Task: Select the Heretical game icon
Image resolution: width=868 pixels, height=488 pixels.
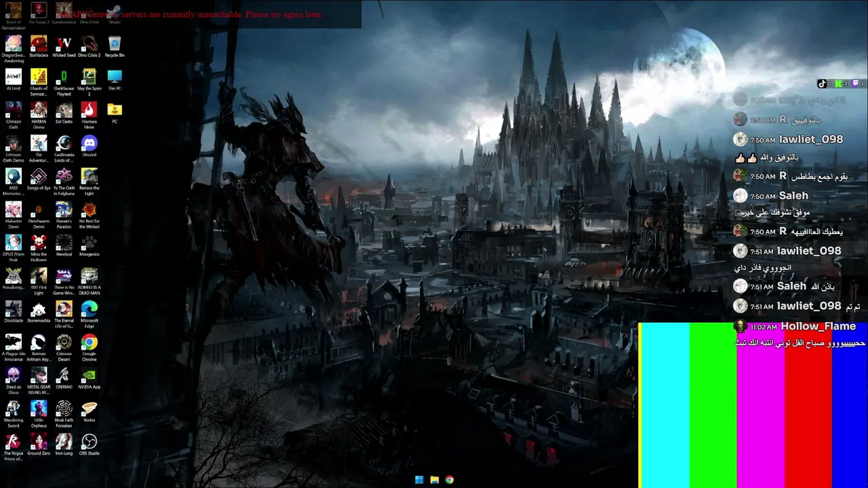Action: (x=64, y=245)
